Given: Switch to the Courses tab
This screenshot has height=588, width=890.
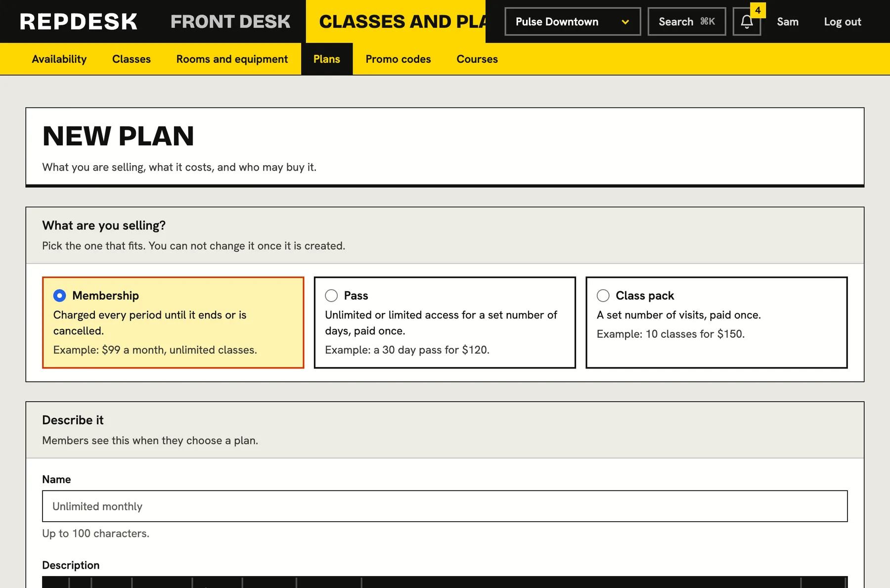Looking at the screenshot, I should point(477,59).
